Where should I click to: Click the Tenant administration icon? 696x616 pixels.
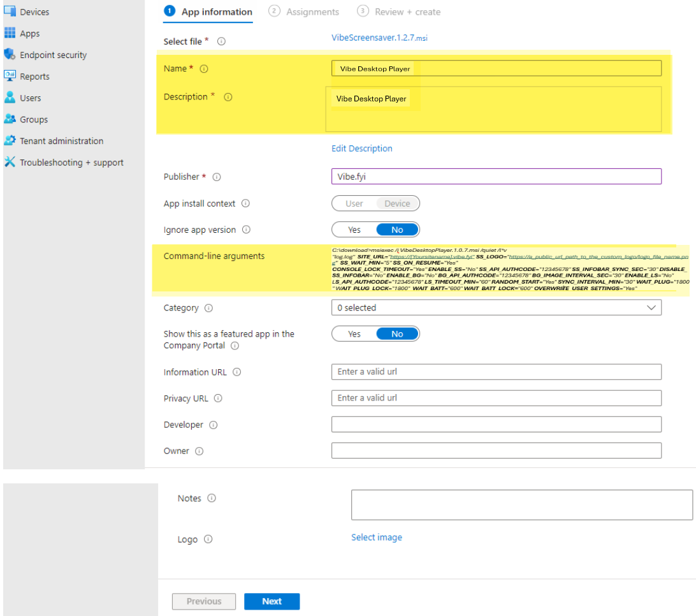(x=10, y=140)
